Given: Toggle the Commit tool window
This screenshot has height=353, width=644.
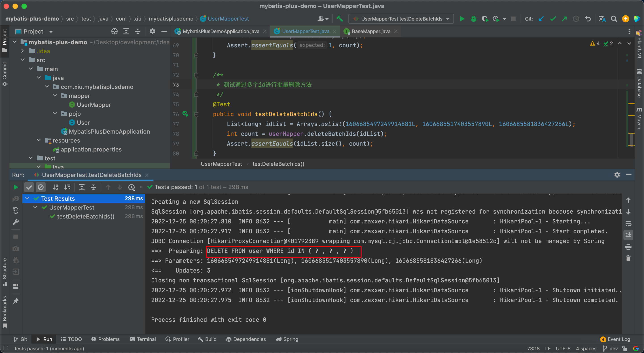Looking at the screenshot, I should [4, 74].
